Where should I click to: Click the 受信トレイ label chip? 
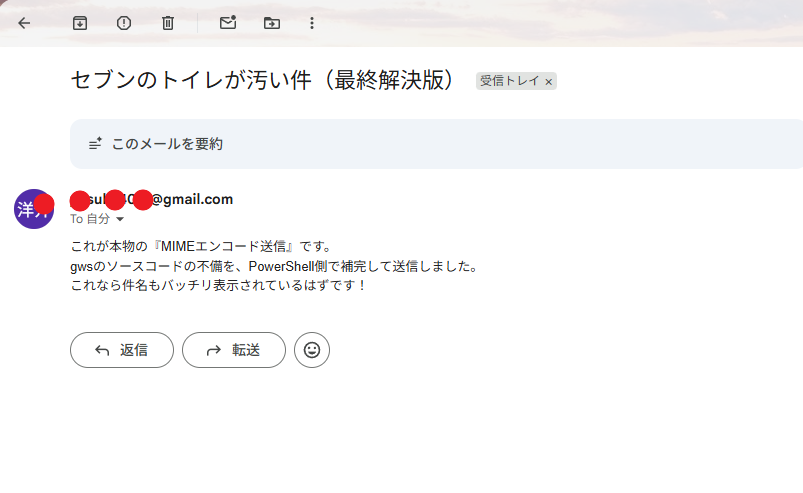point(509,81)
